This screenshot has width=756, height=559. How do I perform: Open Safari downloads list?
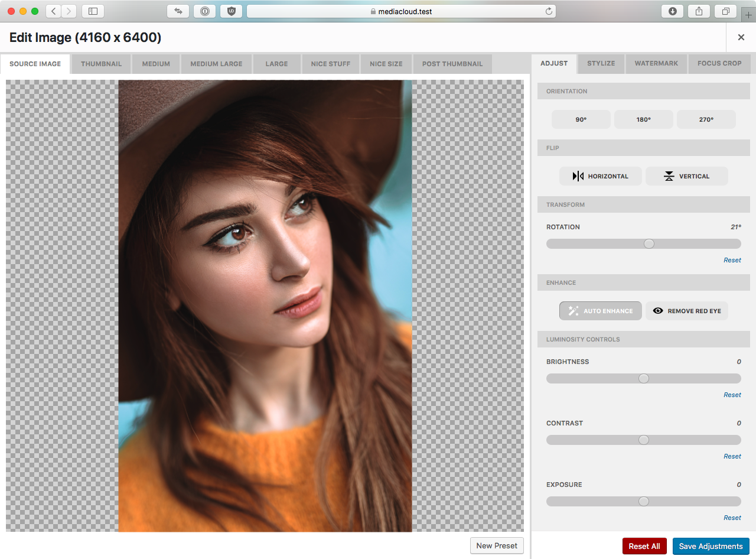click(x=672, y=11)
